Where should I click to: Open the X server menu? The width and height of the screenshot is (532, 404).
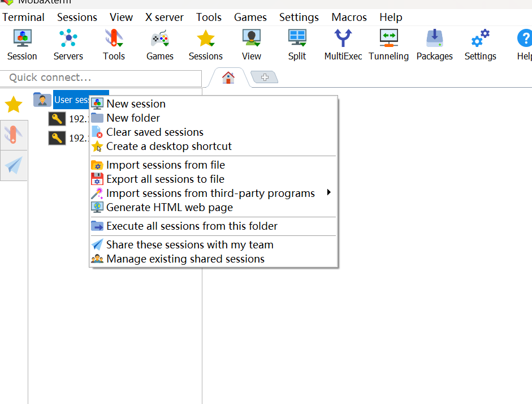click(x=164, y=18)
